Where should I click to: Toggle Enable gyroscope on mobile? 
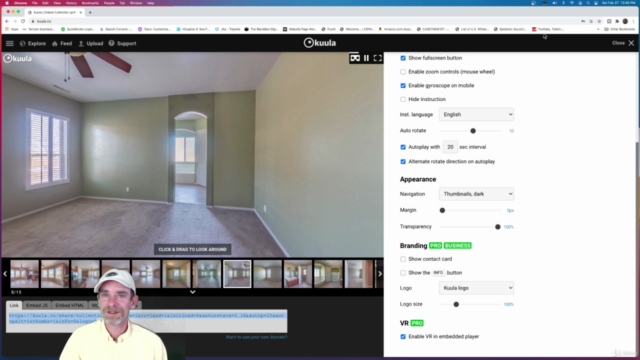point(403,86)
